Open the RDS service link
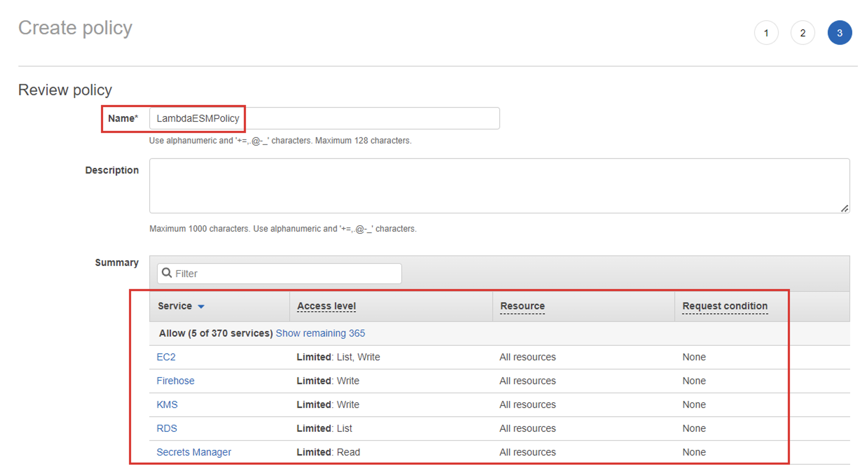The height and width of the screenshot is (475, 868). point(167,428)
